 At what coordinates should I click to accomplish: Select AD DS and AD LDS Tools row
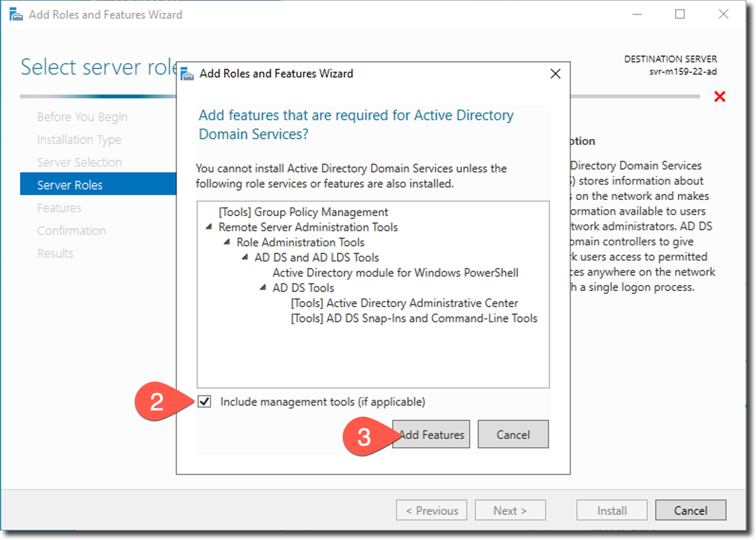[317, 257]
